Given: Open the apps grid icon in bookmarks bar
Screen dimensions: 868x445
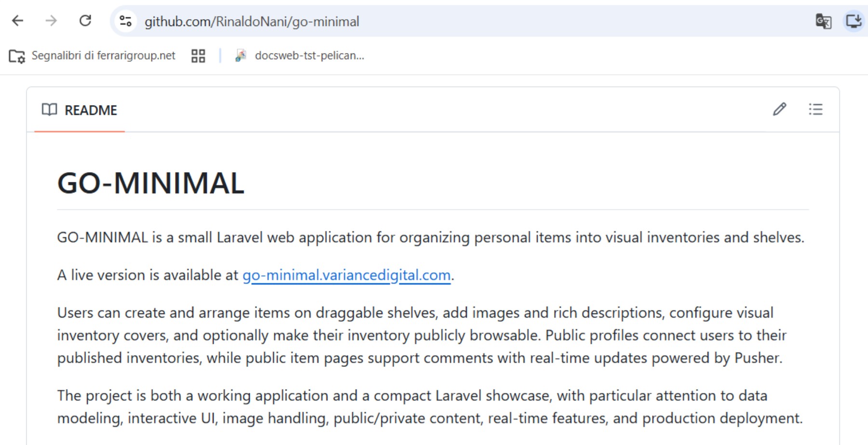Looking at the screenshot, I should tap(198, 56).
